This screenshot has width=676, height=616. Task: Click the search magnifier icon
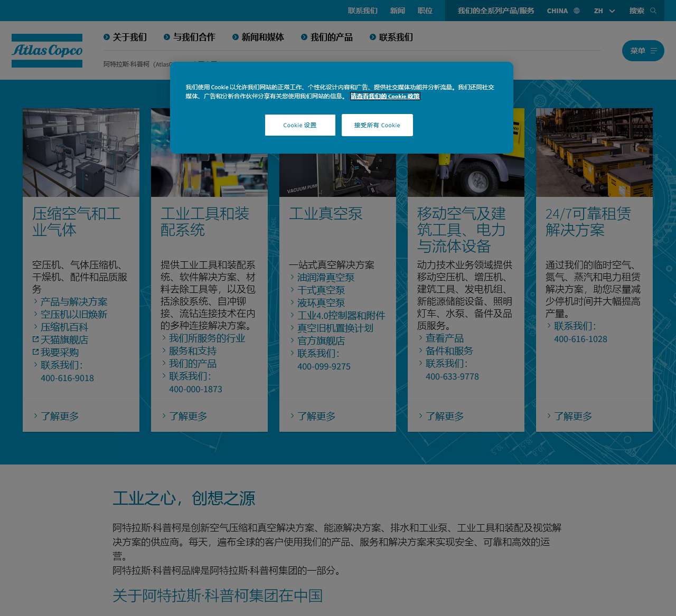coord(653,11)
